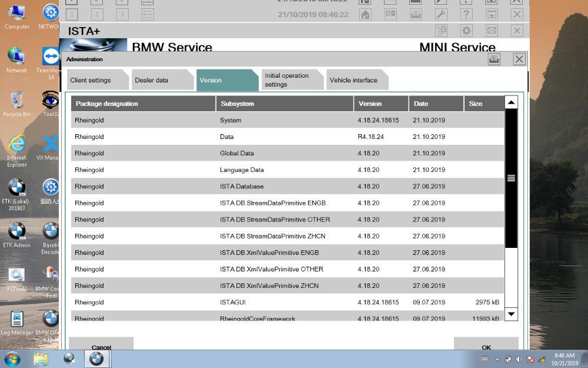This screenshot has height=368, width=588.
Task: Select the Network desktop icon
Action: [16, 60]
